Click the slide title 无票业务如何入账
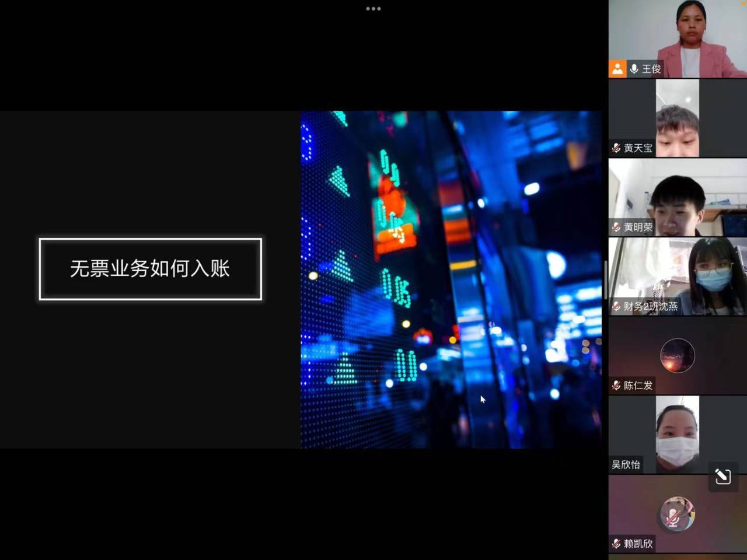Screen dimensions: 747x560 click(150, 269)
